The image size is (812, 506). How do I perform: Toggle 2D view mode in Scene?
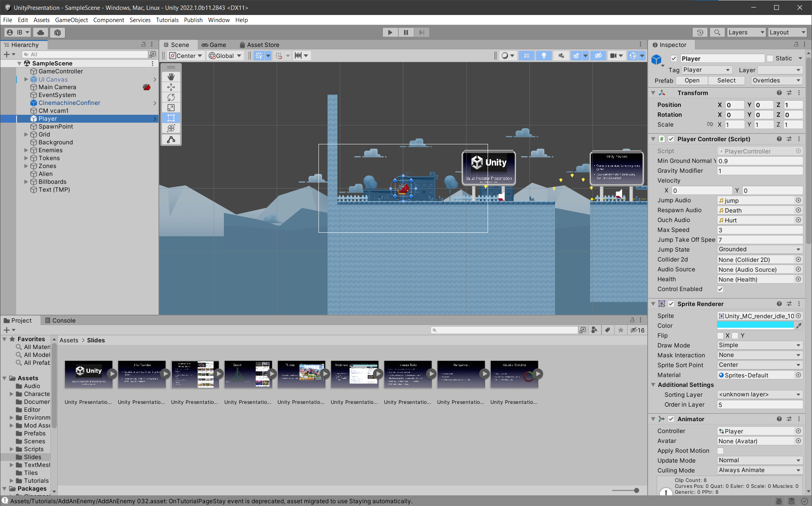[526, 56]
